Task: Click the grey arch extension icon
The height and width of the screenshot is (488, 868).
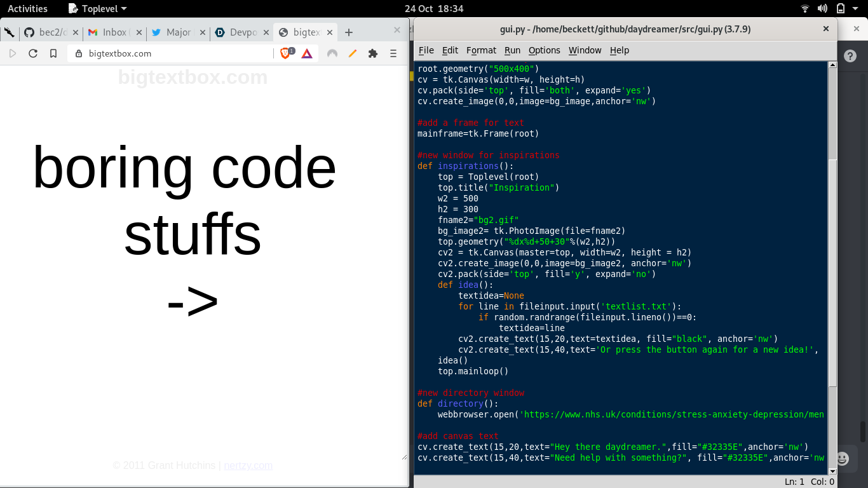Action: (332, 53)
